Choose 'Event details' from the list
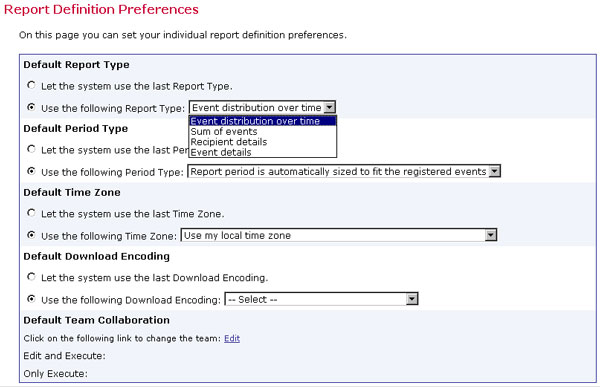The width and height of the screenshot is (600, 387). point(263,152)
